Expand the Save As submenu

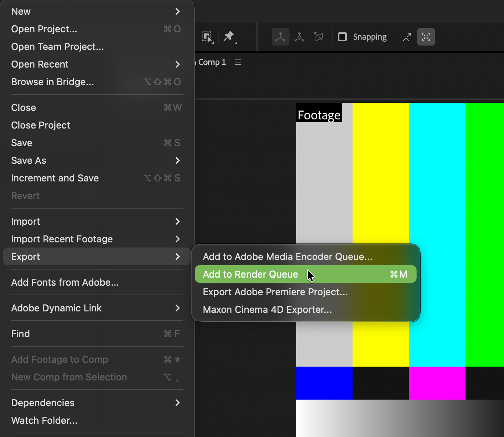97,160
